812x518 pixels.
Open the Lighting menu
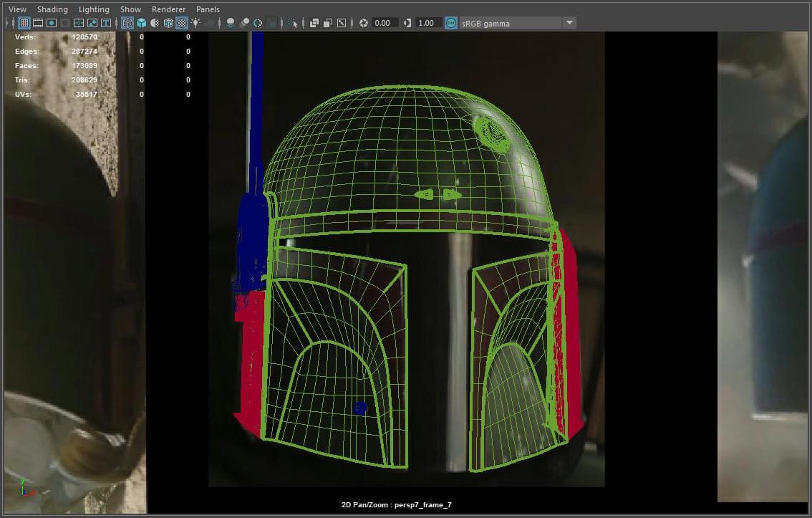[x=94, y=9]
